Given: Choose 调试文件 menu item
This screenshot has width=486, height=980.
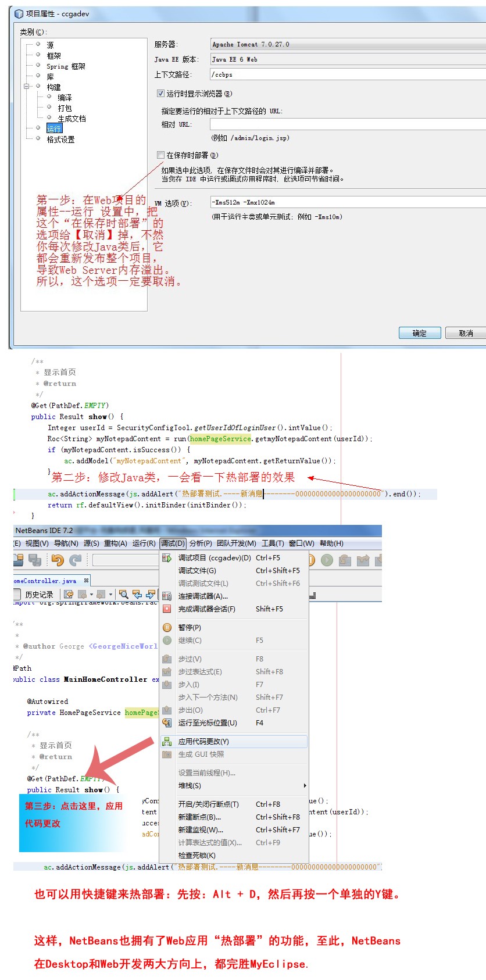Looking at the screenshot, I should (x=234, y=571).
